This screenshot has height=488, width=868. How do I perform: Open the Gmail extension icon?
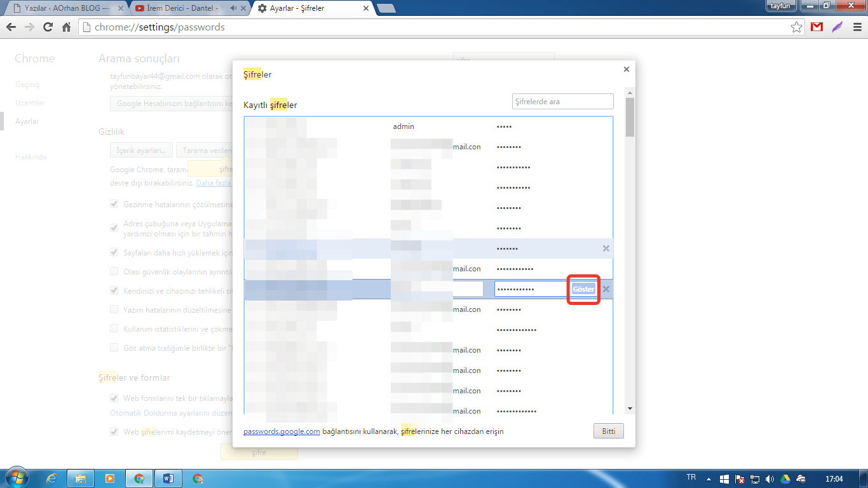[817, 27]
